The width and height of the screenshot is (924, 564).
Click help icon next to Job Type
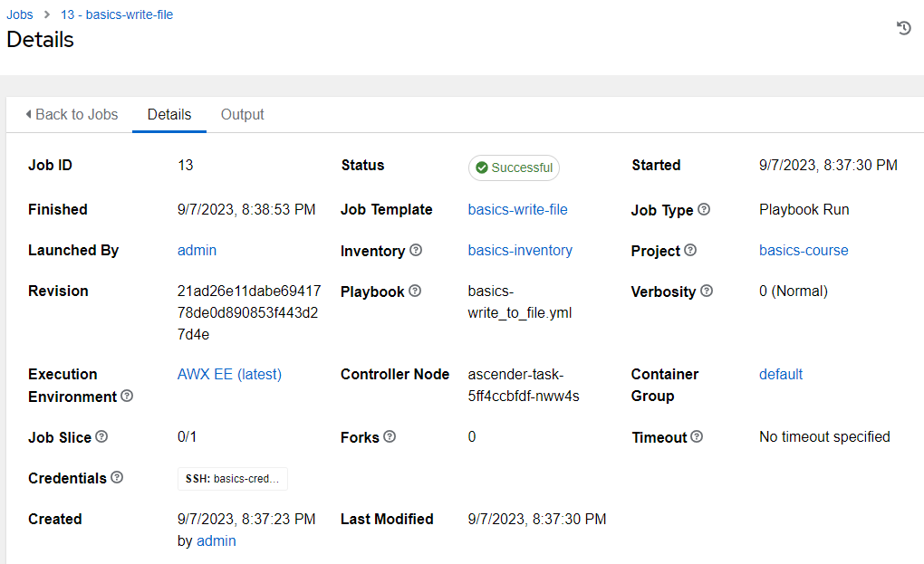click(704, 209)
